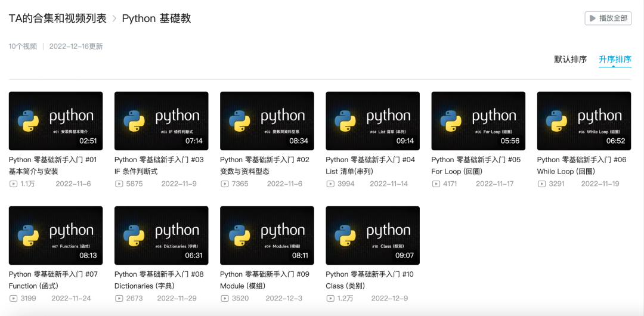Click the 2022-11-24 upload date

71,298
